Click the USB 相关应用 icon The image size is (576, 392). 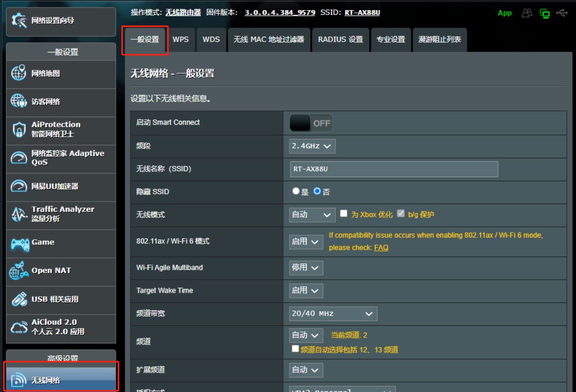click(19, 299)
